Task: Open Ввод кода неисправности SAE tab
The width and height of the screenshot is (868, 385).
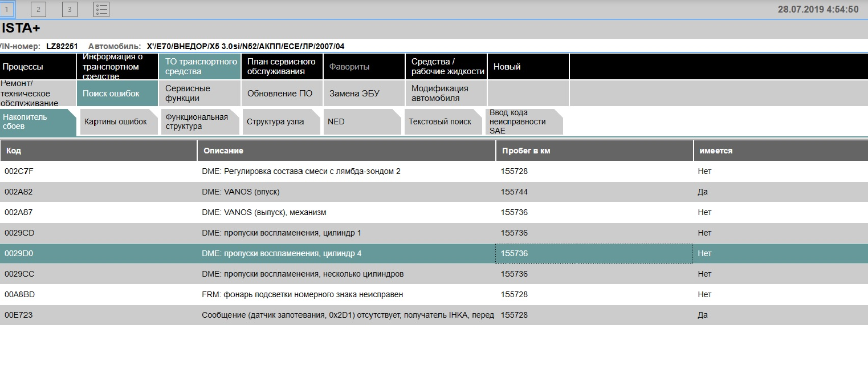Action: (524, 121)
